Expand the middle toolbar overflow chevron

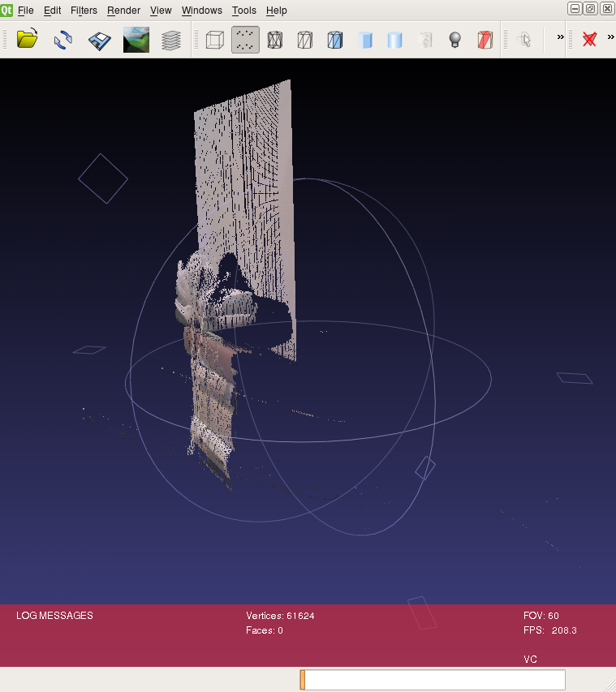tap(560, 37)
